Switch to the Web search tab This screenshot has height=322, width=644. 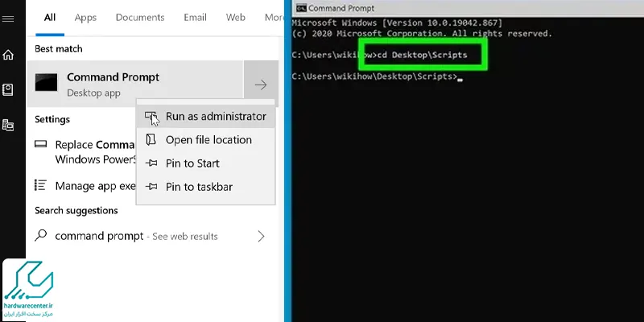(236, 18)
